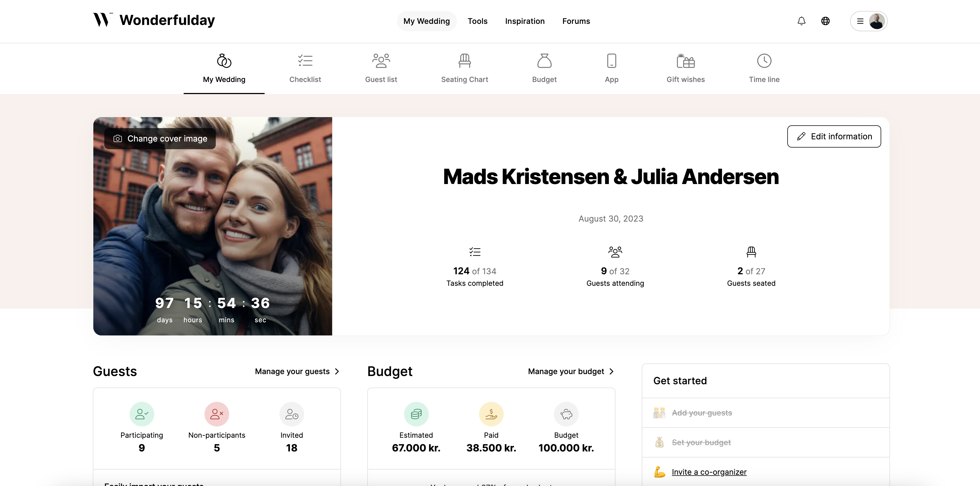Click the Budget money bag icon
The height and width of the screenshot is (486, 980).
(x=544, y=61)
